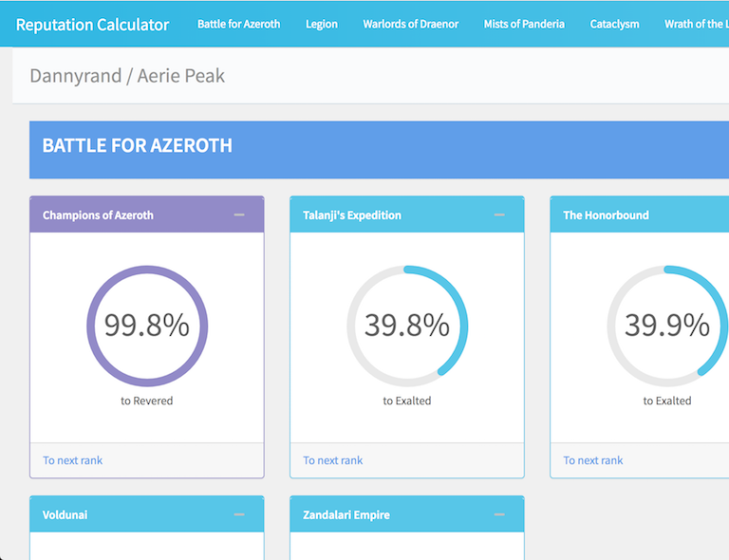Select Warlords of Draenor in navbar
The height and width of the screenshot is (560, 729).
point(410,24)
